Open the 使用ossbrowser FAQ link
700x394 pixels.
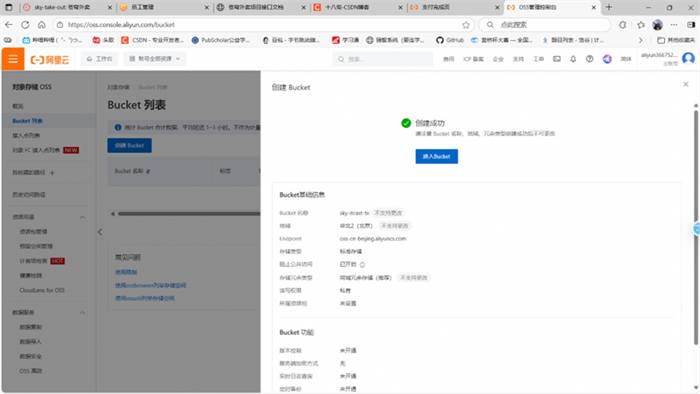click(150, 285)
